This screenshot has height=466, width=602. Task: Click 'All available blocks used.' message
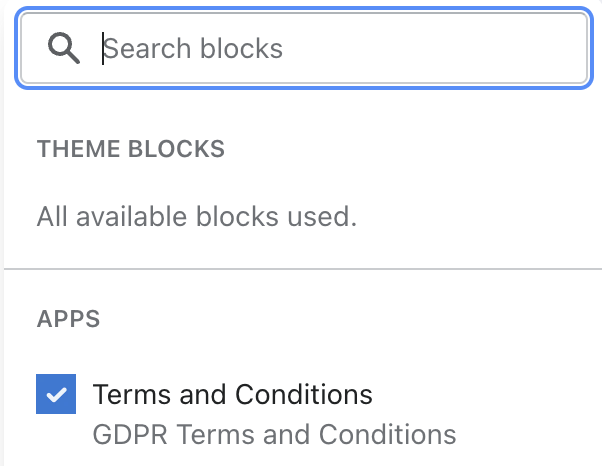point(197,216)
